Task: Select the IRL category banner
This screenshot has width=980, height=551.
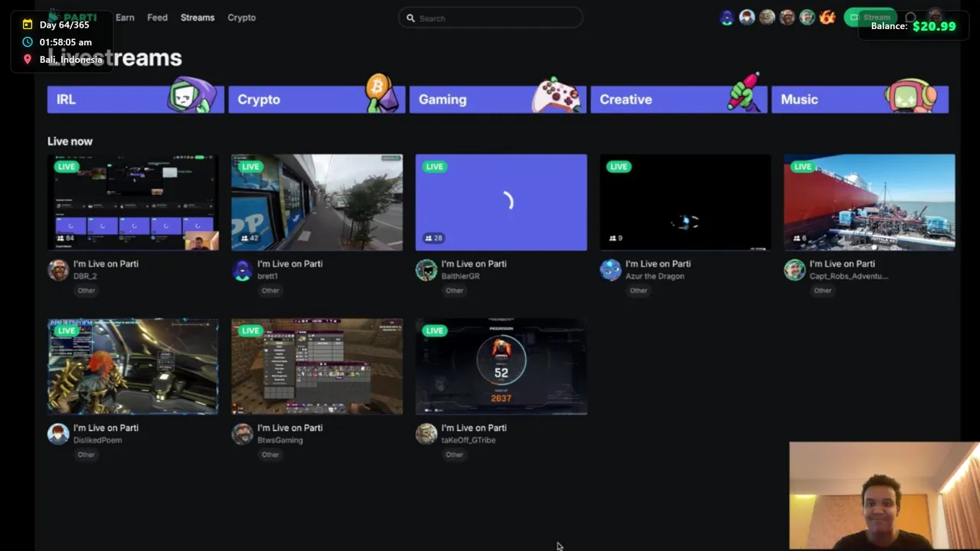Action: tap(136, 99)
